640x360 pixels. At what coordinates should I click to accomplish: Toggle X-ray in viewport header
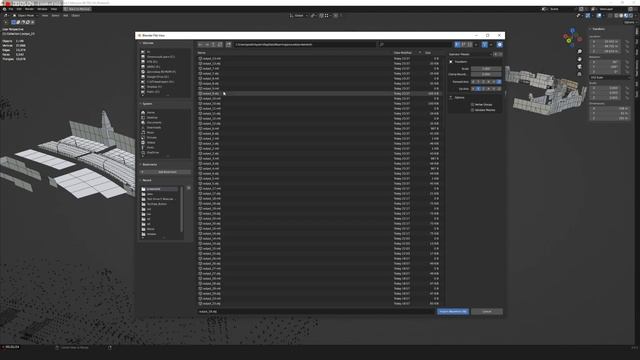click(610, 16)
